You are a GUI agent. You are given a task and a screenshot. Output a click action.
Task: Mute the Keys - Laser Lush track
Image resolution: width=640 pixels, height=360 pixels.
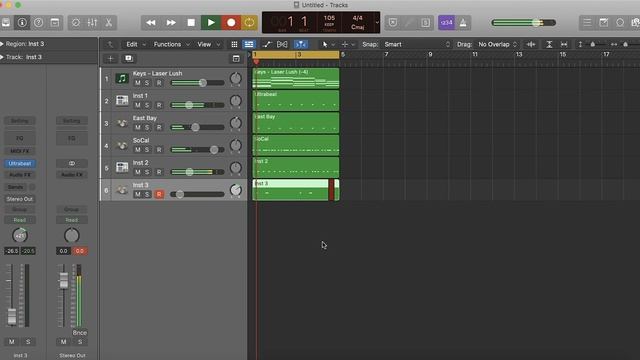tap(138, 83)
